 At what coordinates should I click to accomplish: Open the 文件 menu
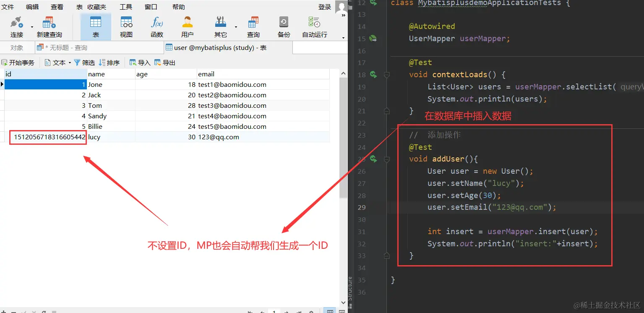tap(8, 7)
